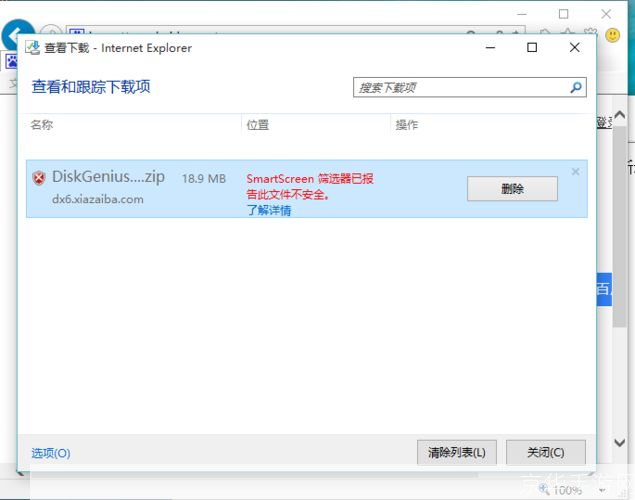Click the 删除 button for DiskGenius zip
The width and height of the screenshot is (635, 500).
coord(512,189)
